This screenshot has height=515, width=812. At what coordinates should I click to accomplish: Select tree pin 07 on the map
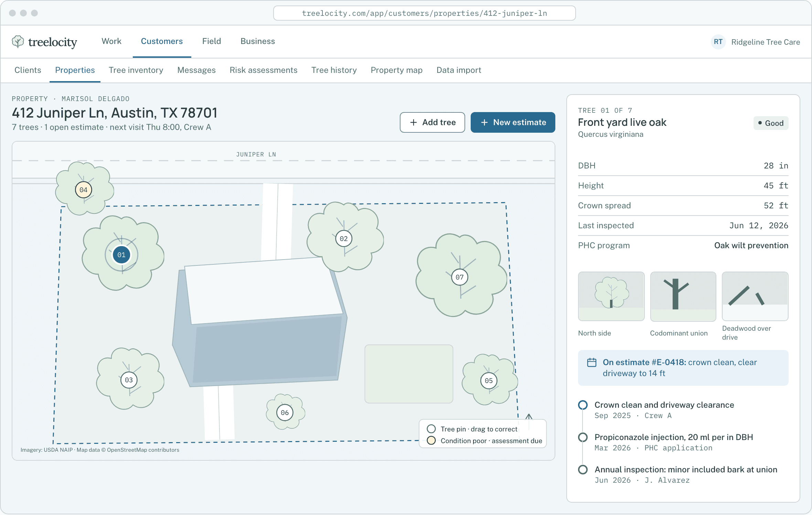(460, 277)
